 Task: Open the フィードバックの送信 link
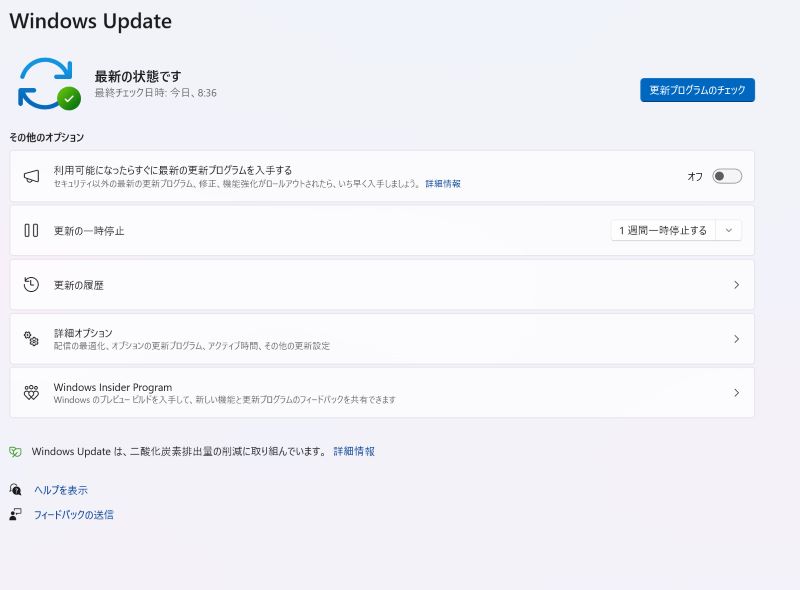(73, 514)
